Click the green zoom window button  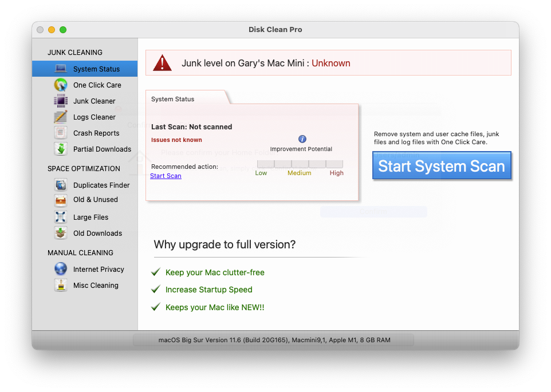click(63, 30)
